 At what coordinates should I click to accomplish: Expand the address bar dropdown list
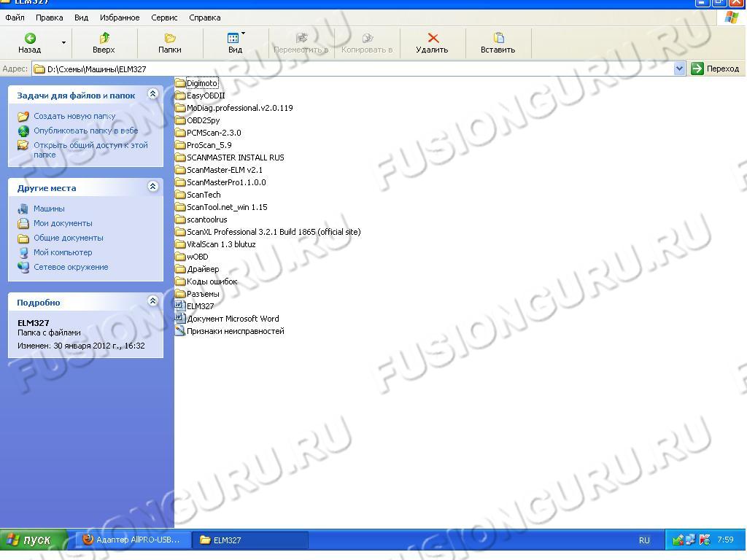click(680, 69)
